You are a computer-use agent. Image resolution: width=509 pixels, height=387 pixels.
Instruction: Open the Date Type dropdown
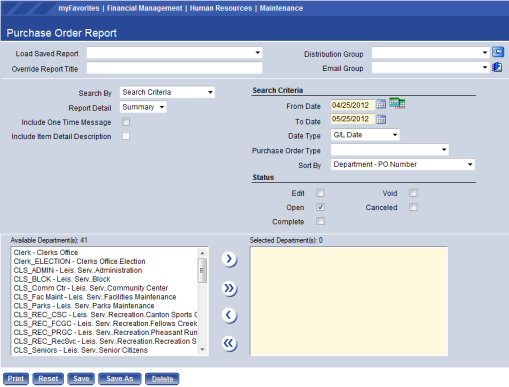coord(365,135)
